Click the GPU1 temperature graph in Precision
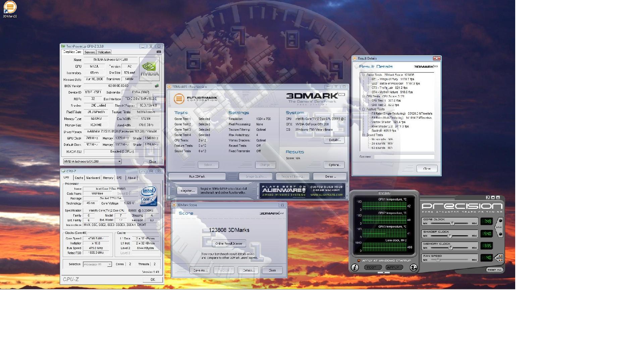The image size is (644, 362). [384, 206]
